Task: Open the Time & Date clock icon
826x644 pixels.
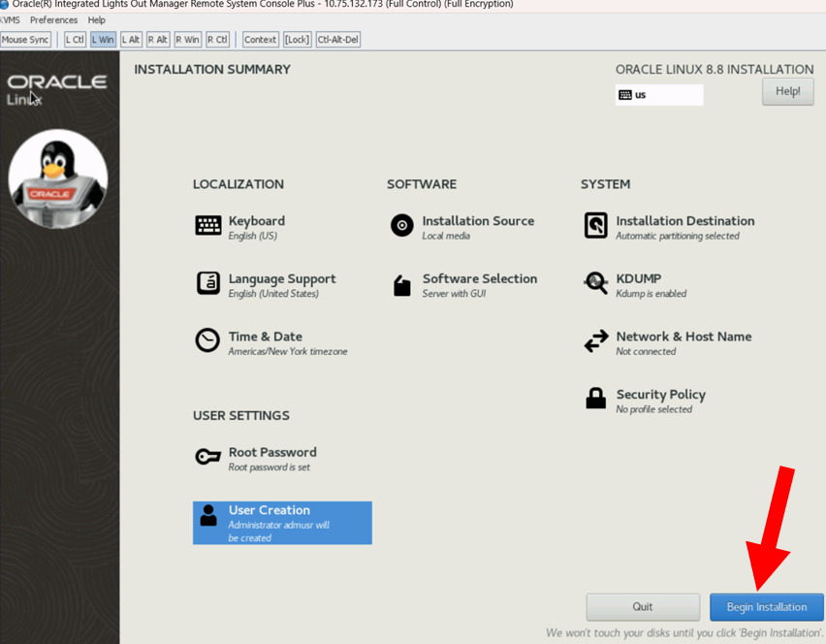Action: pos(207,340)
